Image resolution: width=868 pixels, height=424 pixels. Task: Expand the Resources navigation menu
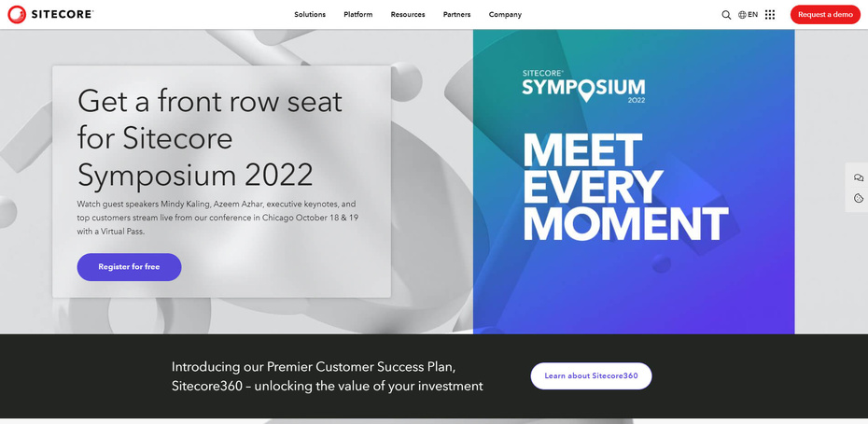pyautogui.click(x=408, y=15)
